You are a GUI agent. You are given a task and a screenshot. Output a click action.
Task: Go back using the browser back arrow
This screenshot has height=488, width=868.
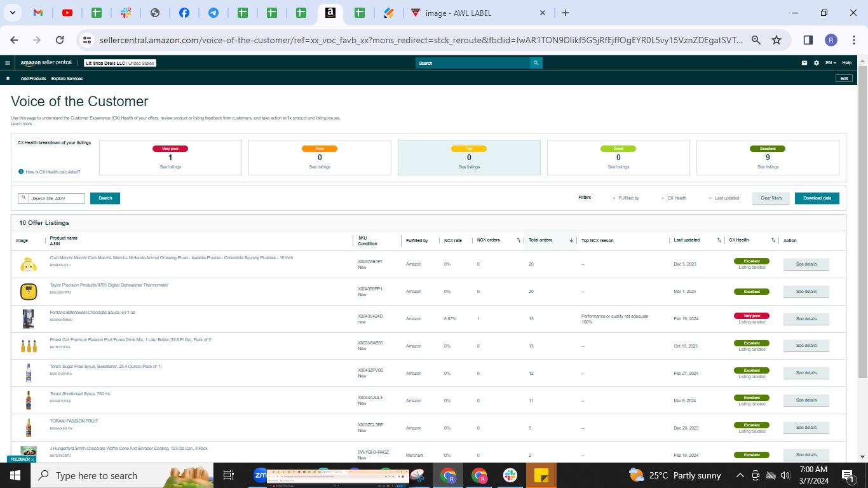(x=14, y=39)
